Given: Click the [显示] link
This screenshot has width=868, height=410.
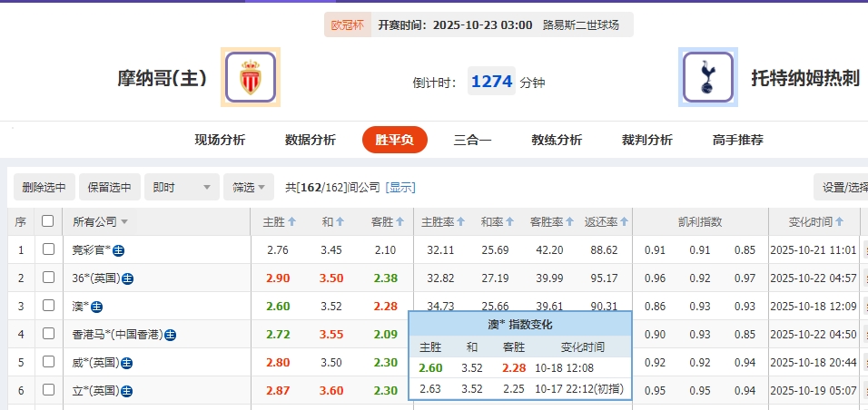Looking at the screenshot, I should [x=400, y=188].
